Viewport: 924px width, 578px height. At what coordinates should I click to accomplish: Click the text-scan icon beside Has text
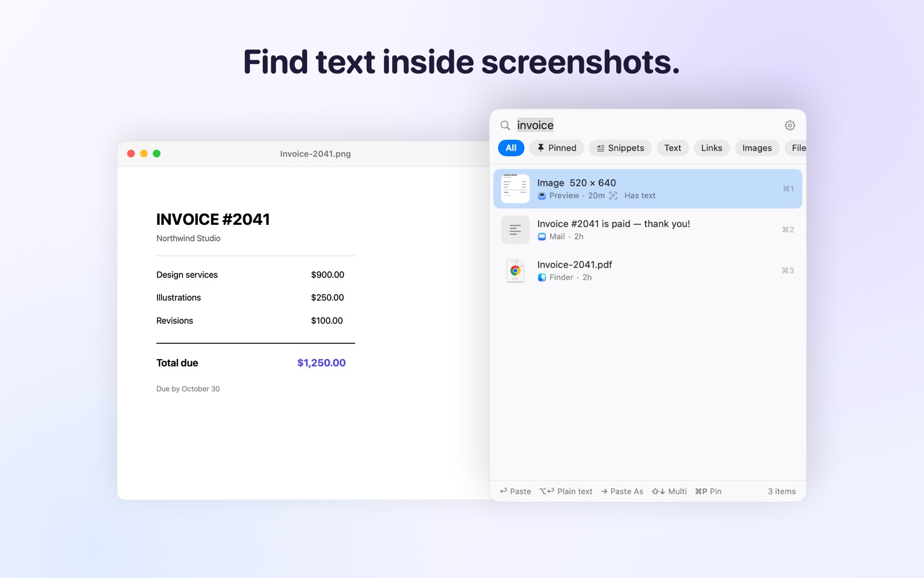(613, 196)
